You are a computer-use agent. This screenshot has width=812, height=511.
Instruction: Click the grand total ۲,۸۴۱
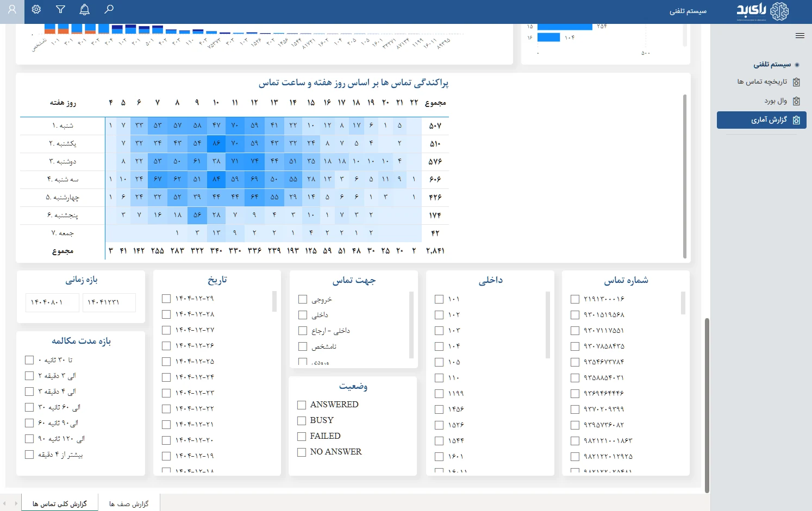coord(435,251)
